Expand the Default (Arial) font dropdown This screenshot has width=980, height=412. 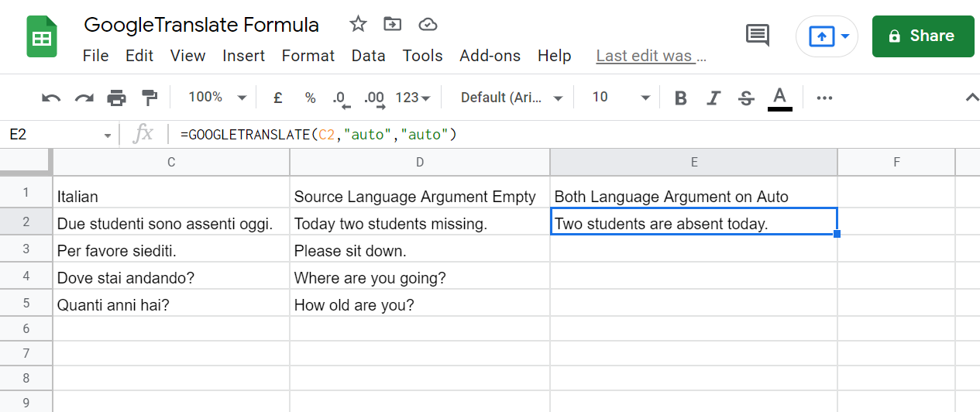tap(511, 98)
